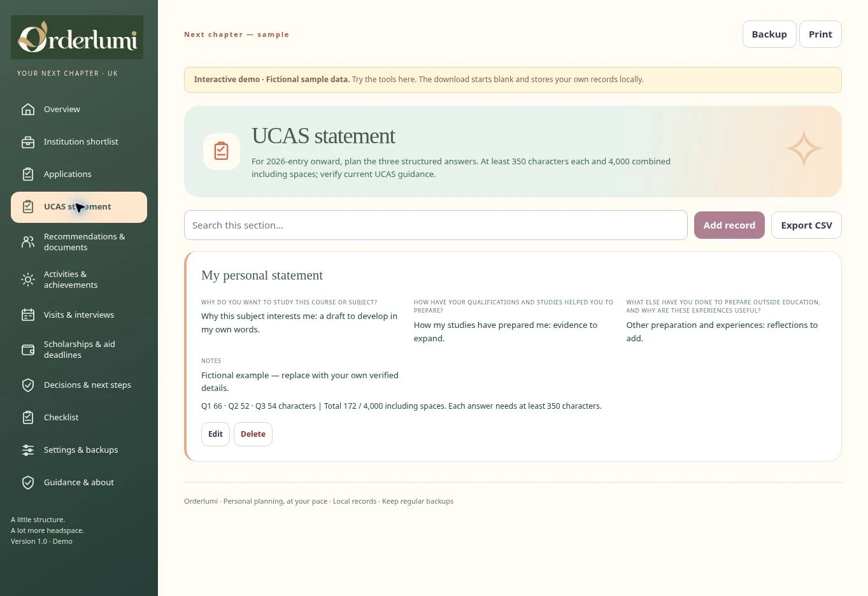Click the 'Other preparation and experiences' answer text
Screen dimensions: 868x596
pyautogui.click(x=722, y=332)
